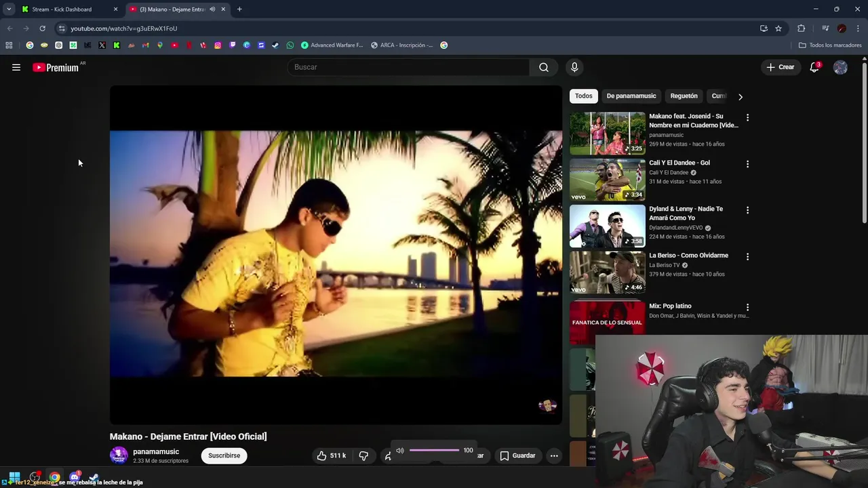Open site information icon in address bar
The height and width of the screenshot is (488, 868).
click(x=62, y=28)
